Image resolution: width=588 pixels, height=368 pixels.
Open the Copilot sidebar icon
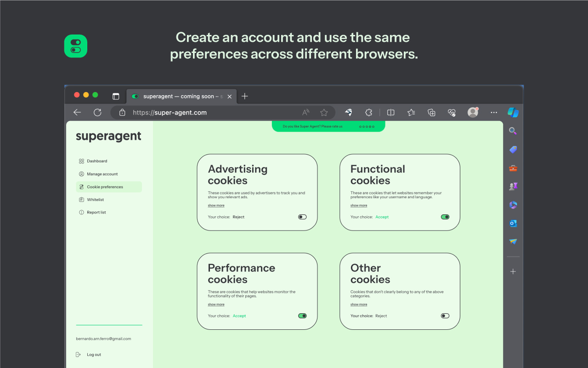(513, 112)
